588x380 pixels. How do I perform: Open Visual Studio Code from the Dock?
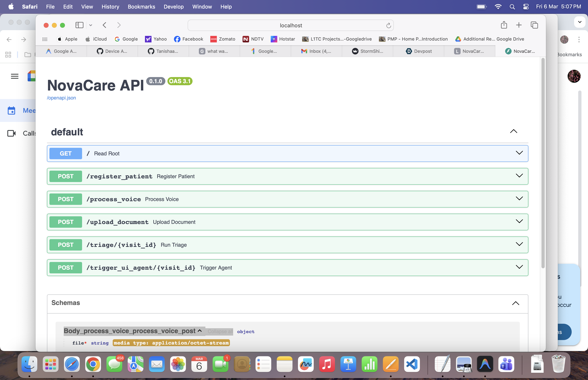(x=412, y=364)
